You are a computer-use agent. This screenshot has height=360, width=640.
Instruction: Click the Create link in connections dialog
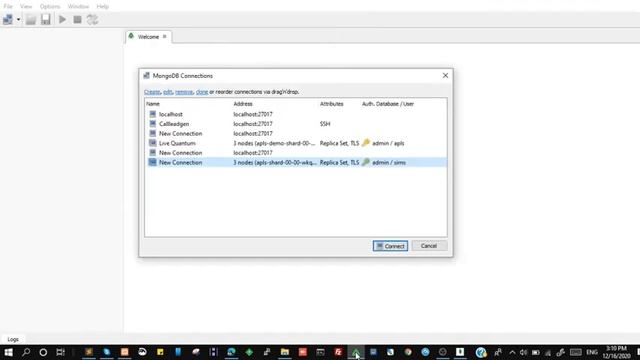[x=152, y=92]
